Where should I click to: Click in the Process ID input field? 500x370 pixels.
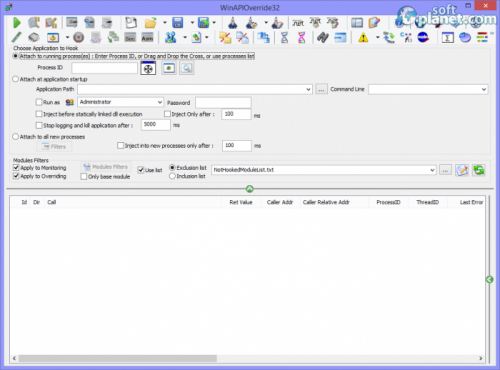[x=105, y=68]
